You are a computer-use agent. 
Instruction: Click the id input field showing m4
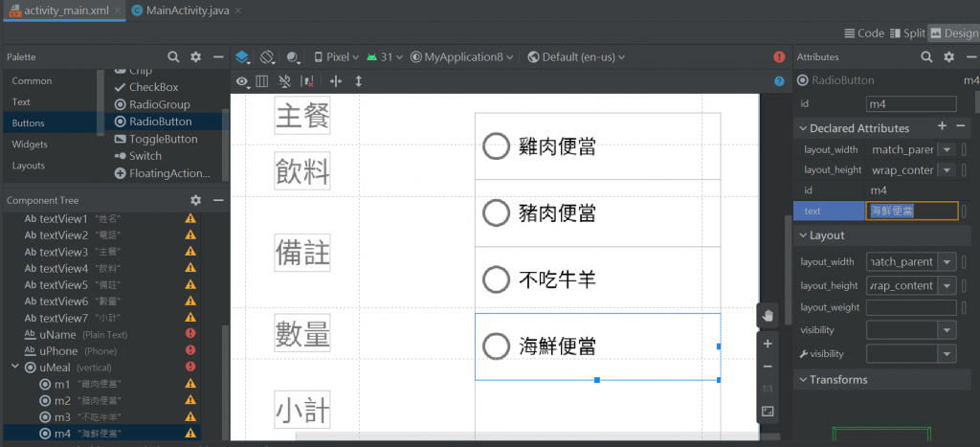coord(911,103)
